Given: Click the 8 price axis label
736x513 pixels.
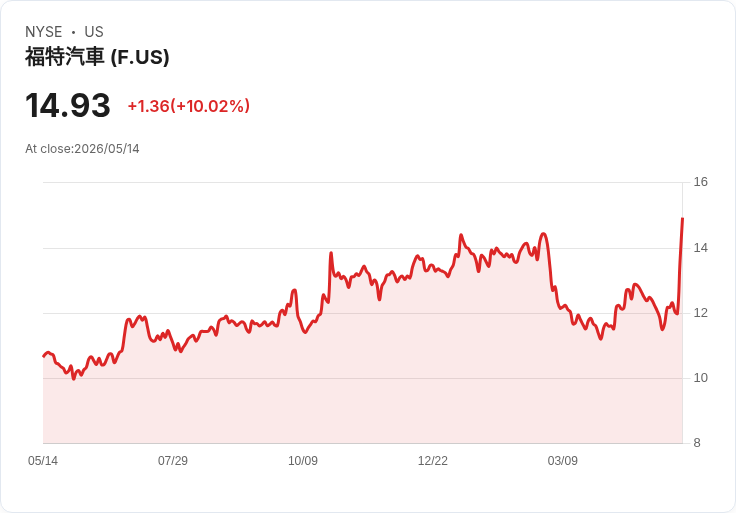Looking at the screenshot, I should point(697,443).
